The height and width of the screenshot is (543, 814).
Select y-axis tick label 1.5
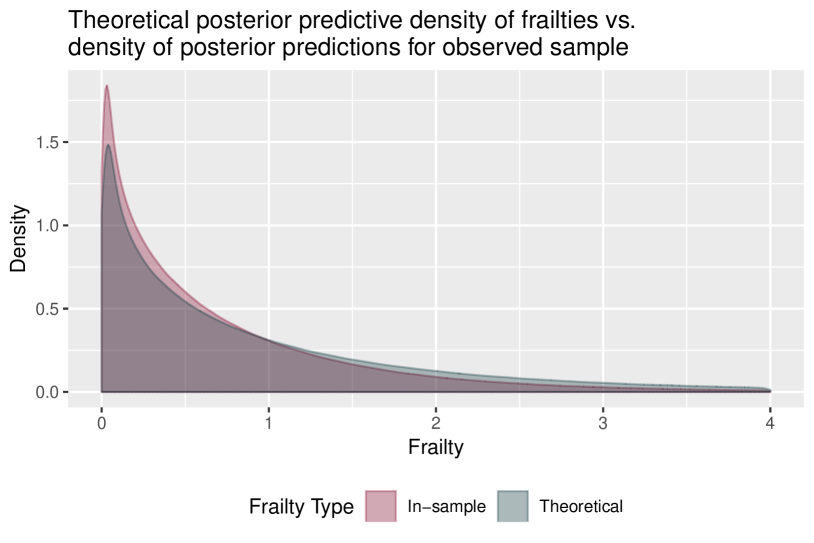[45, 143]
